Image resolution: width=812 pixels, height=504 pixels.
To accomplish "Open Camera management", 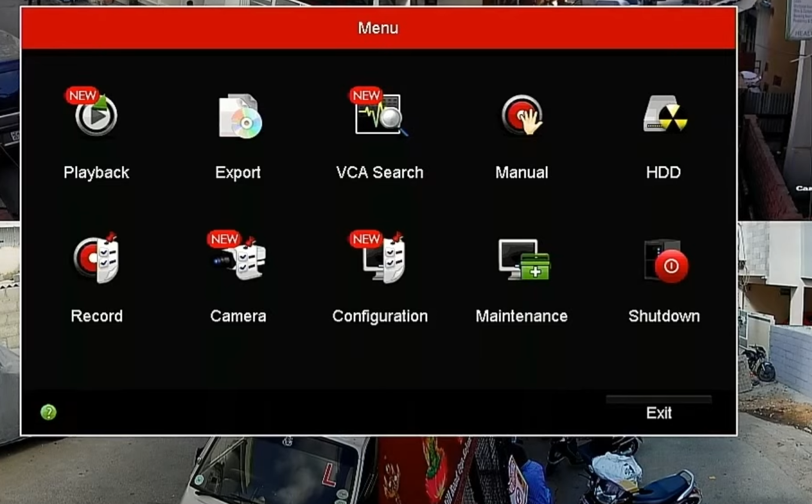I will [x=238, y=259].
